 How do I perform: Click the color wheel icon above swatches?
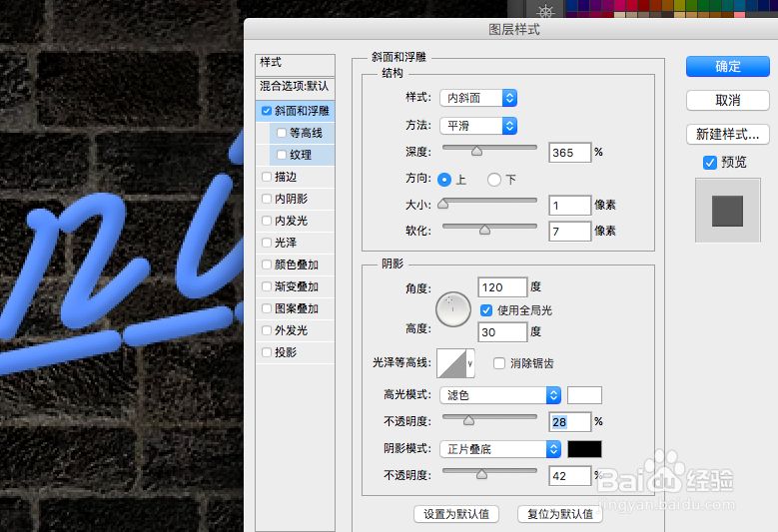point(545,11)
